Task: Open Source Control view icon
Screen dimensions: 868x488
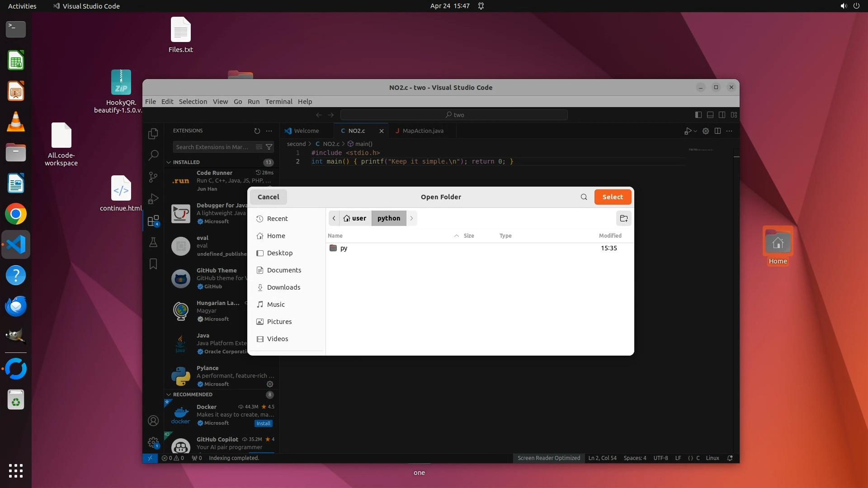Action: (x=153, y=177)
